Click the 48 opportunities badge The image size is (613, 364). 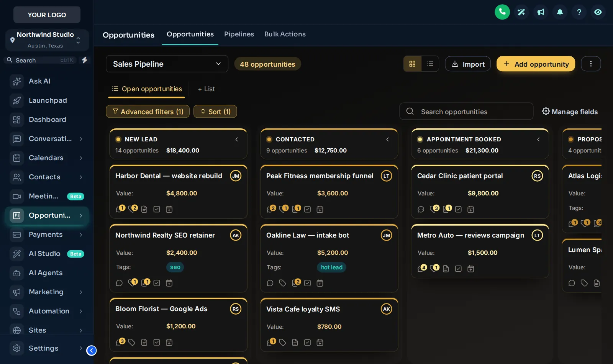pyautogui.click(x=267, y=64)
